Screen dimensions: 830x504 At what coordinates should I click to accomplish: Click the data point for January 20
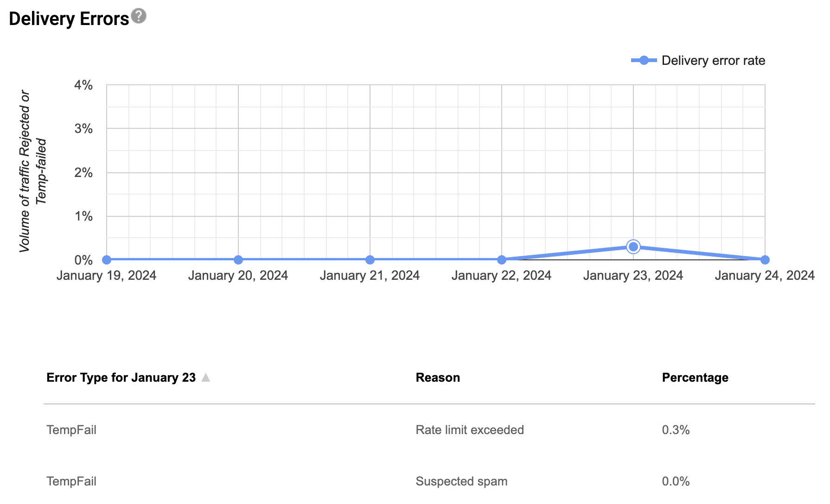pyautogui.click(x=238, y=259)
